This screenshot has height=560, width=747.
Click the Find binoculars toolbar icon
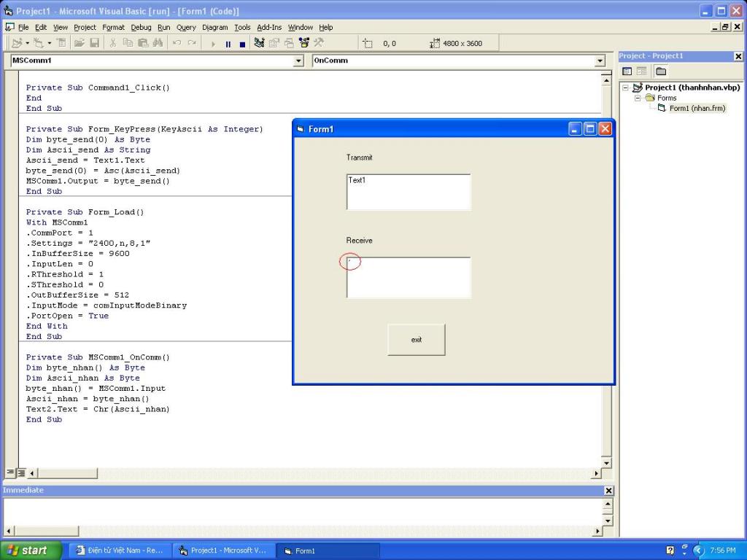[x=158, y=44]
